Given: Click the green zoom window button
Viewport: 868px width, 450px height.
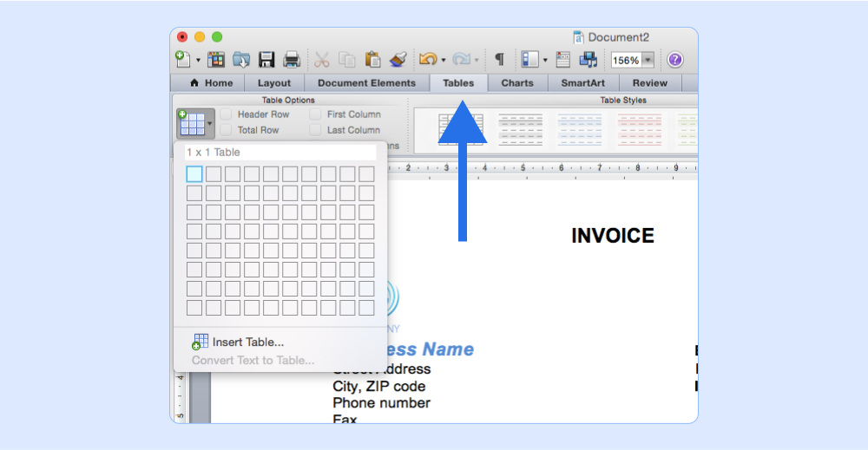Looking at the screenshot, I should tap(217, 37).
